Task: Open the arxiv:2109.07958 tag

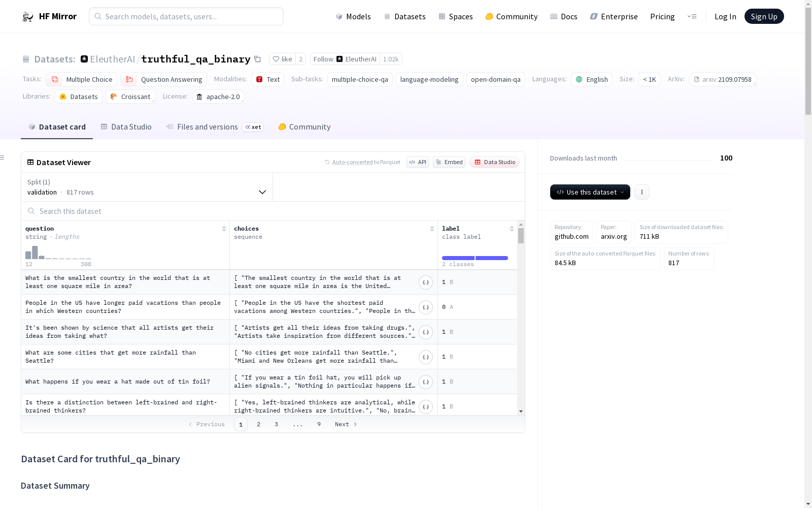Action: 723,79
